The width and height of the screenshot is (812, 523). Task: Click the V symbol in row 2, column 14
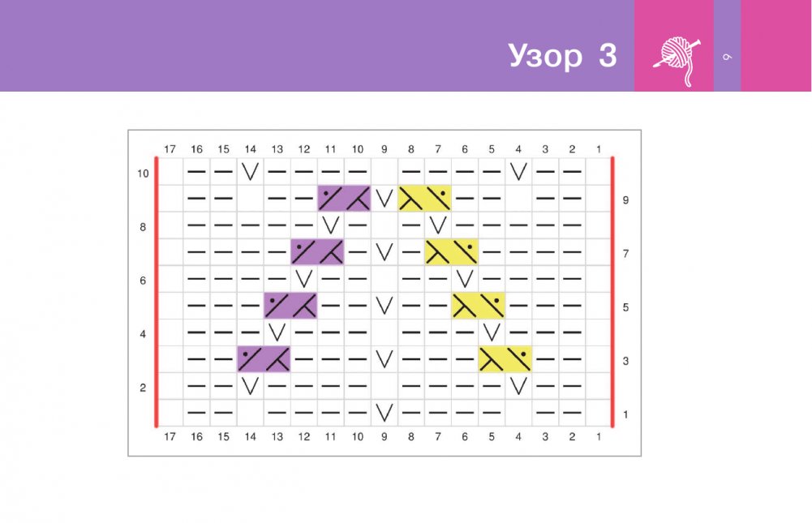coord(250,386)
